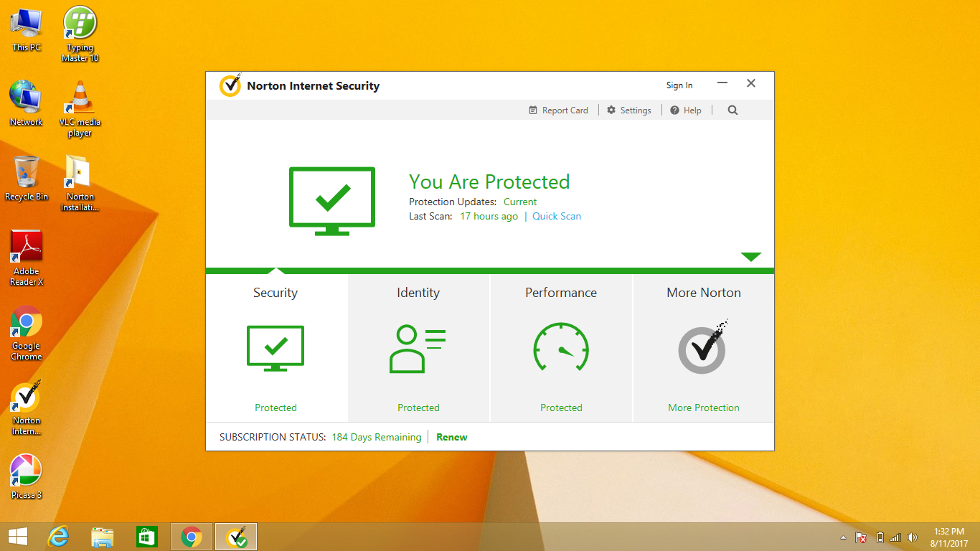Image resolution: width=980 pixels, height=551 pixels.
Task: Click the search magnifier icon in Norton
Action: click(x=732, y=110)
